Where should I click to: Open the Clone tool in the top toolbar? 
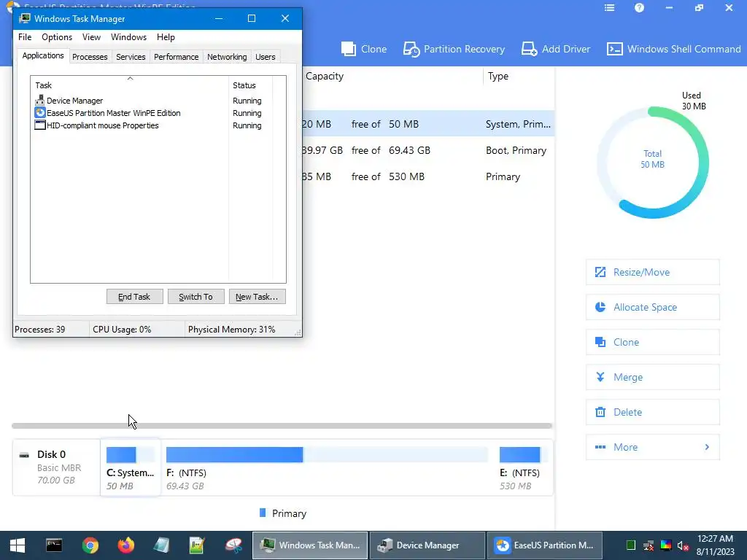point(364,49)
